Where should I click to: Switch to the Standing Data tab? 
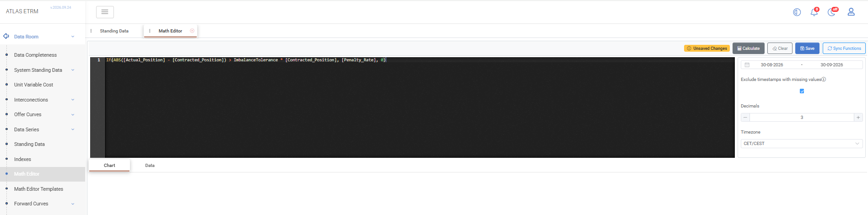[x=114, y=31]
